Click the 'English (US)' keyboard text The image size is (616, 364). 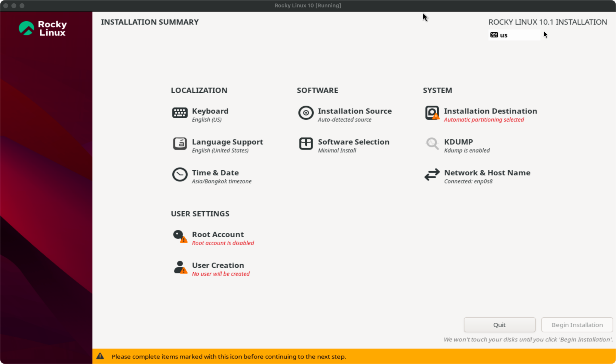207,120
